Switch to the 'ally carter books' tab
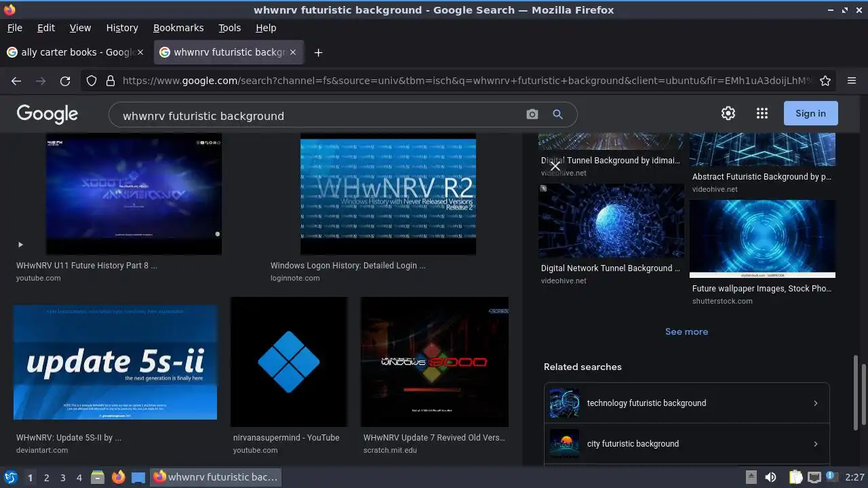Screen dimensions: 868x488 75,52
